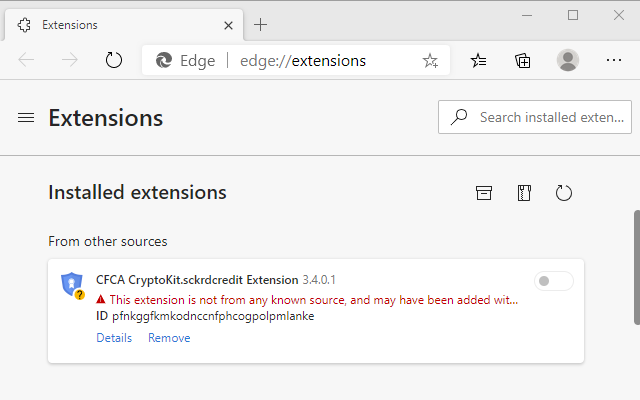This screenshot has width=640, height=400.
Task: Click Pack extension icon
Action: point(523,193)
